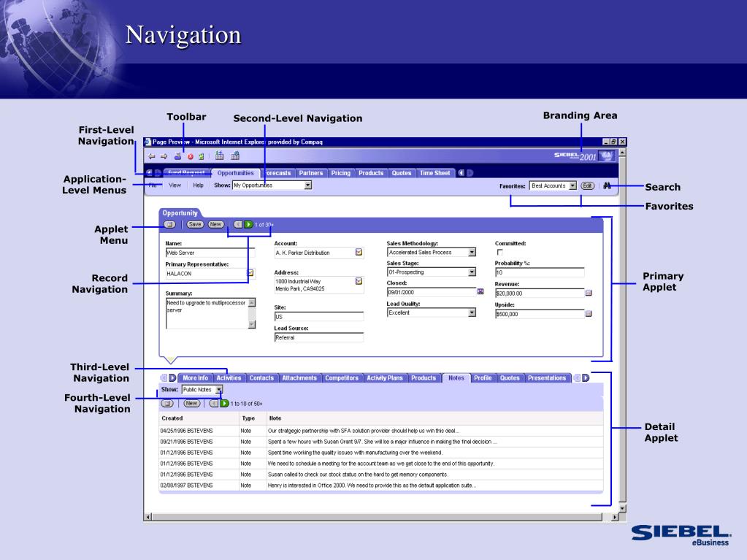Click New button in Notes applet
The height and width of the screenshot is (560, 747).
coord(191,403)
